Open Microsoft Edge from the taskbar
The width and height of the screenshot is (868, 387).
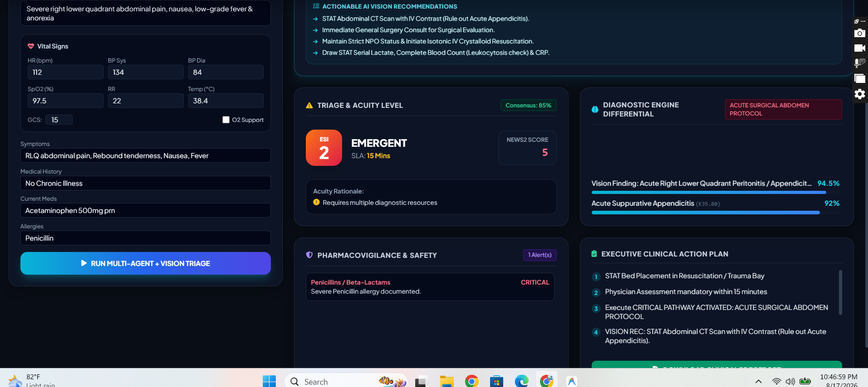521,381
